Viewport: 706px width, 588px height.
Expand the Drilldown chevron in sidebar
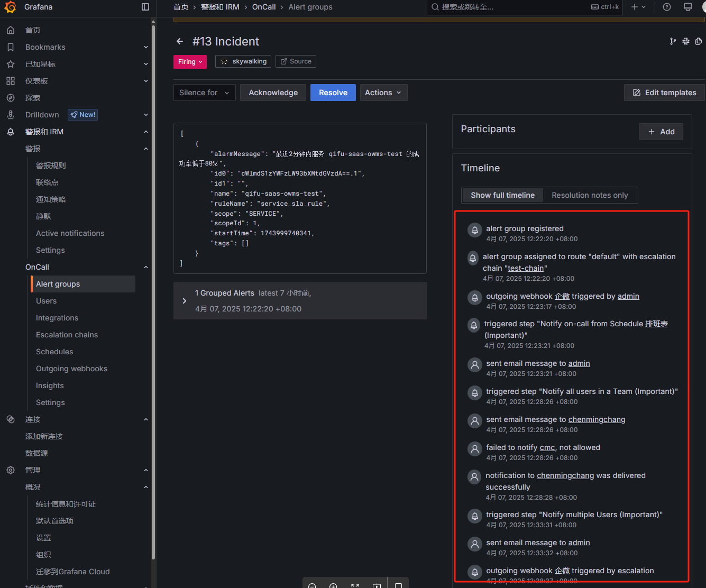coord(146,115)
